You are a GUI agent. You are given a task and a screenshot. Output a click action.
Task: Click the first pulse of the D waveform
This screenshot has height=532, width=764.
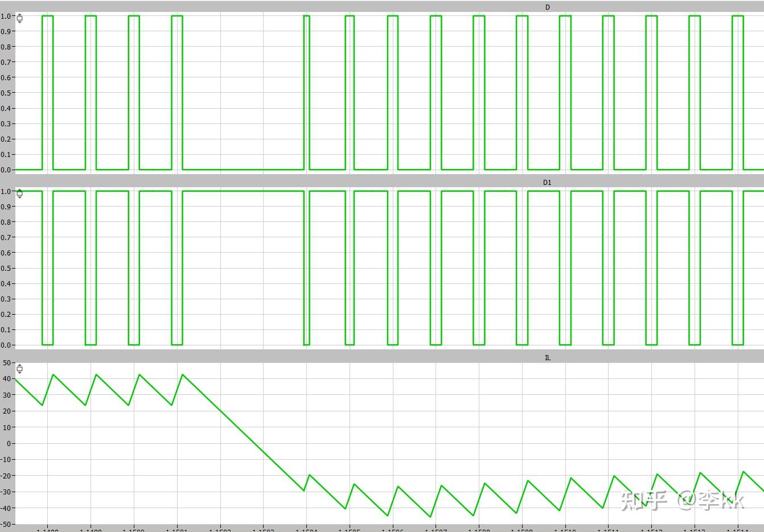47,92
